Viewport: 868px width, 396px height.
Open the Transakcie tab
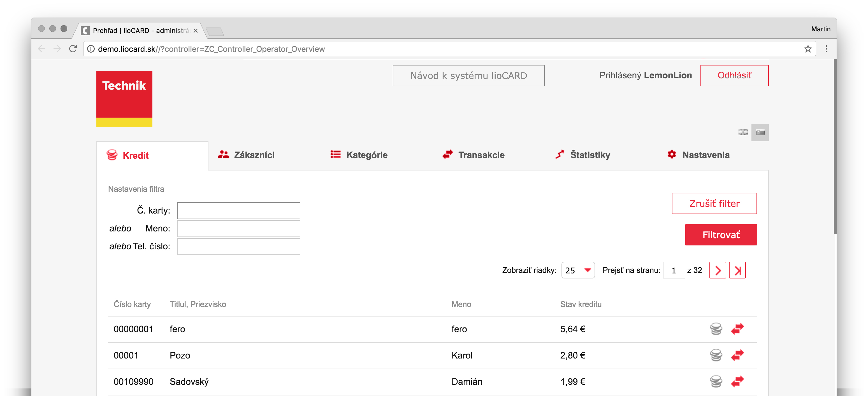[473, 155]
